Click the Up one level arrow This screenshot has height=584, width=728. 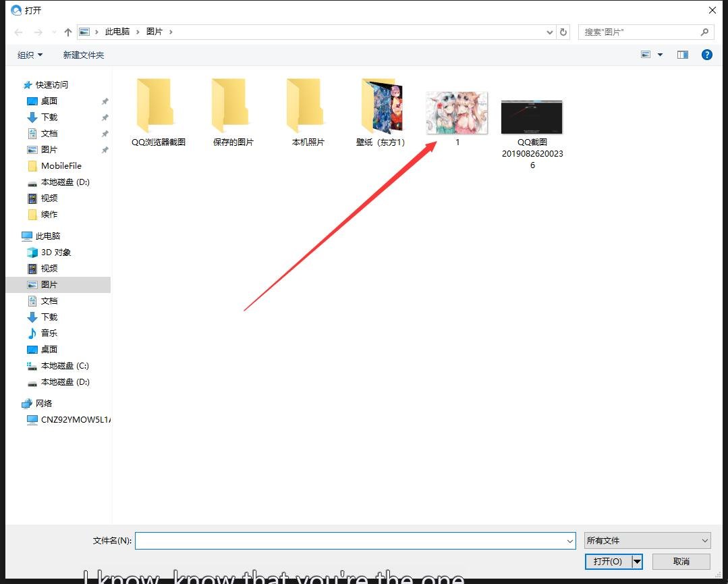point(67,32)
